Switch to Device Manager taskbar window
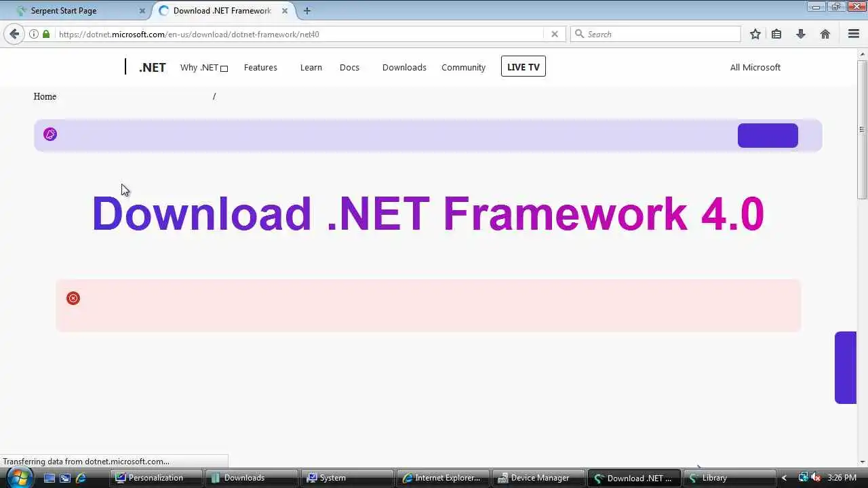868x488 pixels. pos(538,478)
